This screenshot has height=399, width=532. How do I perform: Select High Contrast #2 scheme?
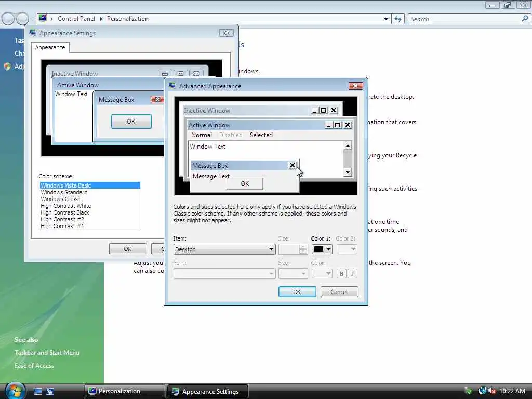(x=90, y=219)
